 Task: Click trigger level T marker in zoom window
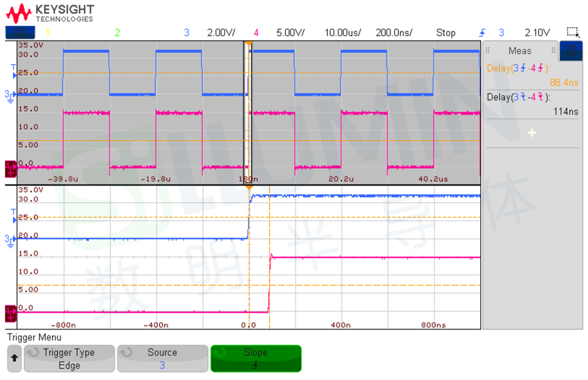pyautogui.click(x=14, y=216)
